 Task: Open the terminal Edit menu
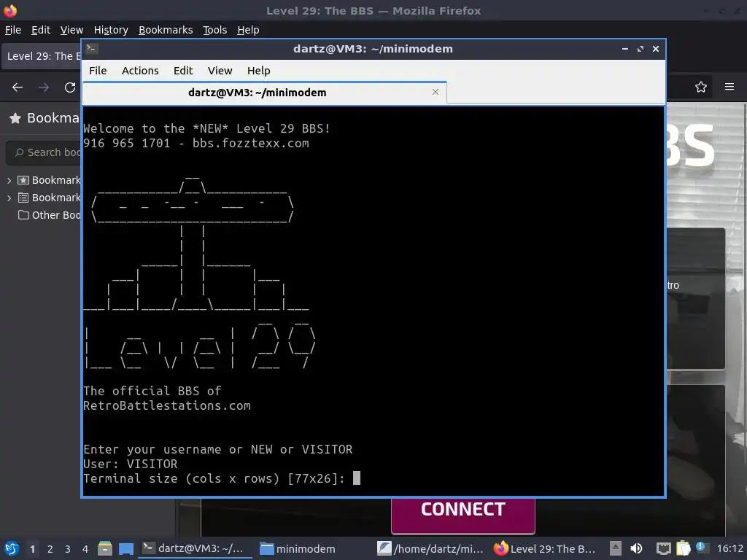pyautogui.click(x=183, y=71)
